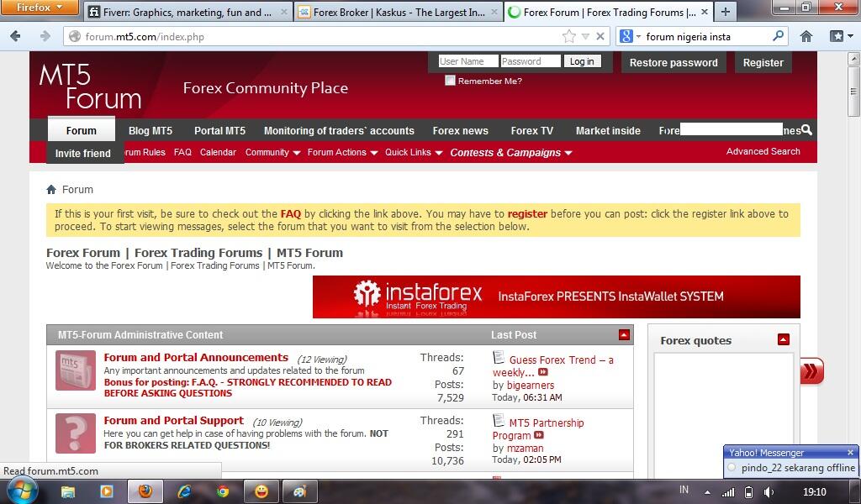The image size is (861, 504).
Task: Click the Password input field
Action: click(x=531, y=61)
